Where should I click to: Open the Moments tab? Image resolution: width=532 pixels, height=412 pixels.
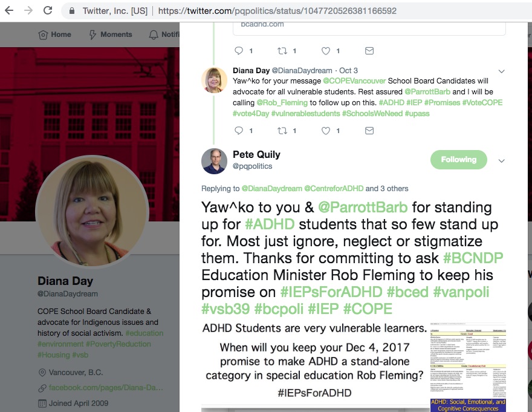111,34
